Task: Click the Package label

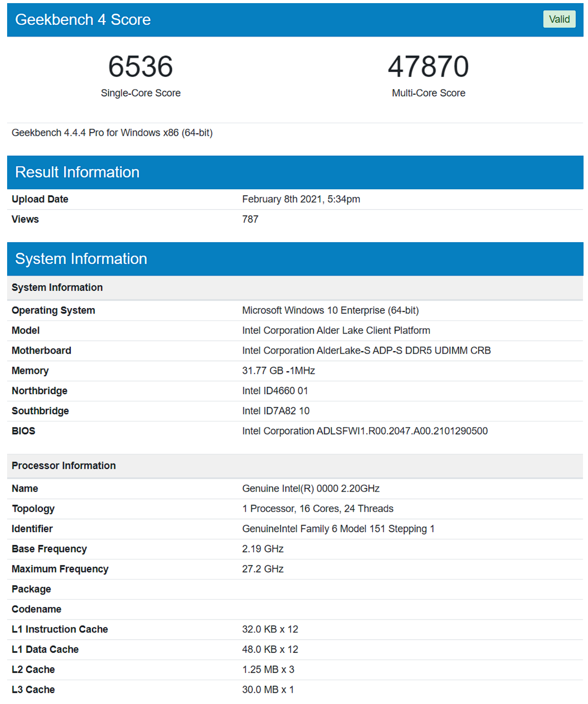Action: 31,589
